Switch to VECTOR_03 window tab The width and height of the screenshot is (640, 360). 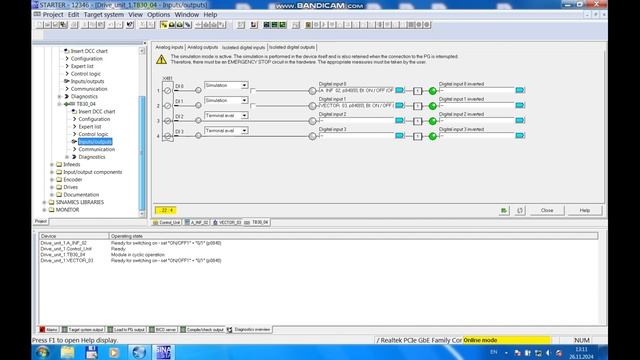pyautogui.click(x=227, y=222)
